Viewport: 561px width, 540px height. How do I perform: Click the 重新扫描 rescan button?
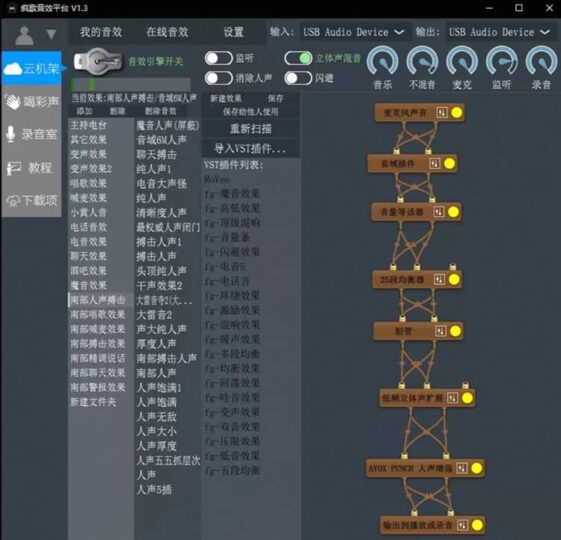click(250, 129)
